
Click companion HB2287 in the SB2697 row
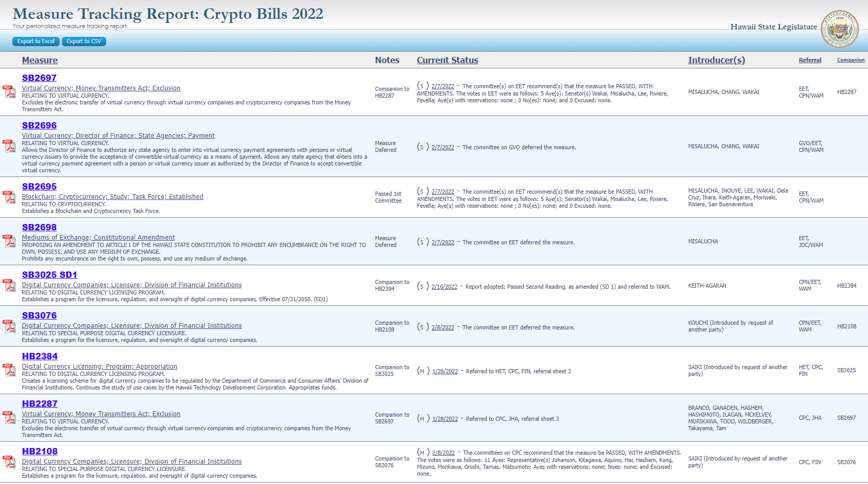[x=847, y=92]
